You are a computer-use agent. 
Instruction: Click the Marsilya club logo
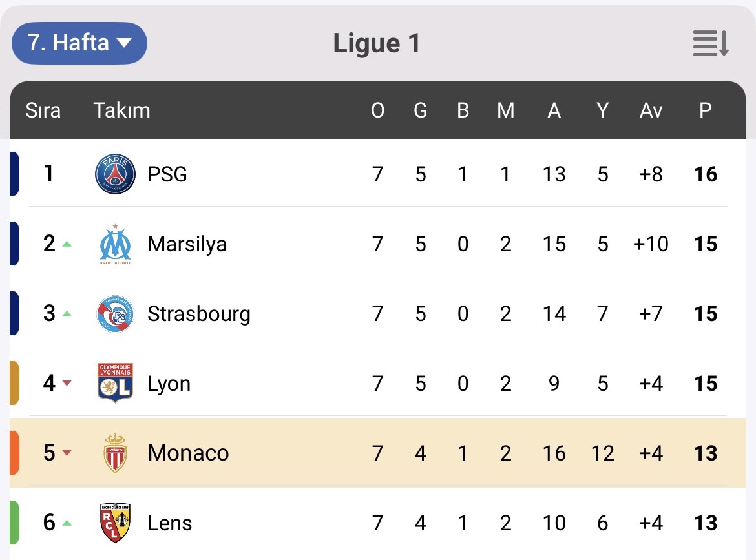click(115, 244)
